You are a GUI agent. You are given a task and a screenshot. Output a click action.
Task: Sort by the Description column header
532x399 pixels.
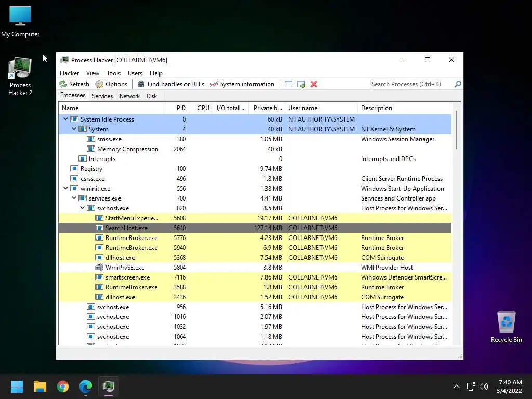click(x=404, y=108)
